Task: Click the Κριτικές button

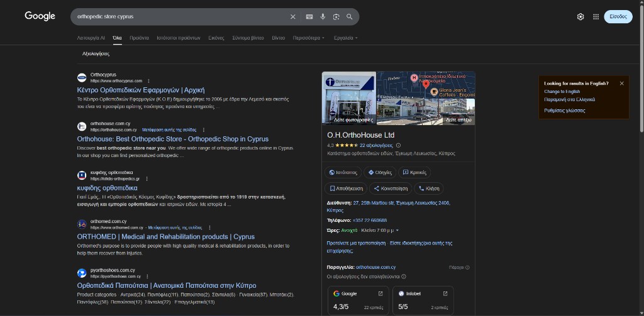Action: pyautogui.click(x=414, y=172)
